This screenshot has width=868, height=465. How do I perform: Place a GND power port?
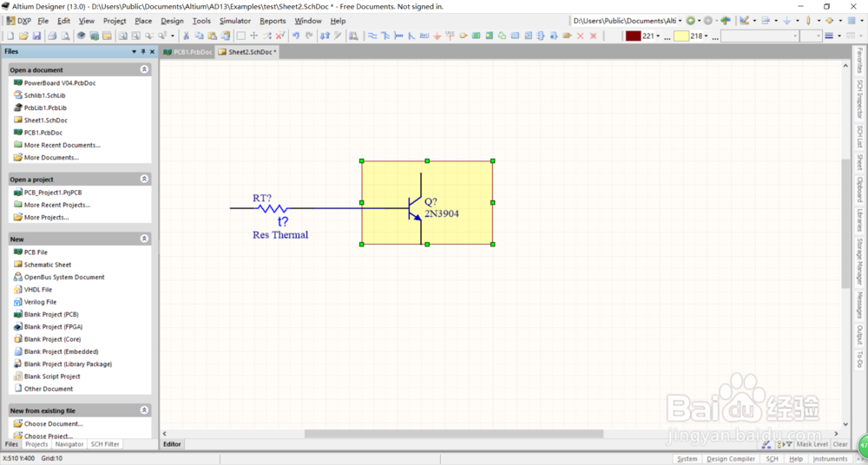pyautogui.click(x=437, y=36)
